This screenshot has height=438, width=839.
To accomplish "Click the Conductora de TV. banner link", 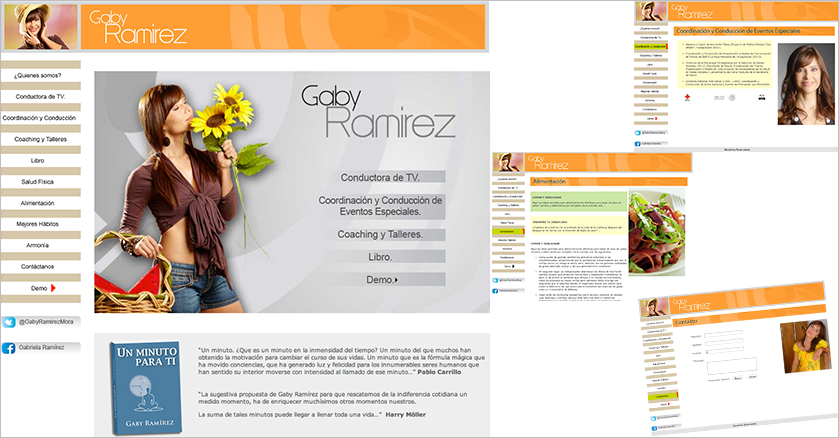I will click(x=379, y=178).
